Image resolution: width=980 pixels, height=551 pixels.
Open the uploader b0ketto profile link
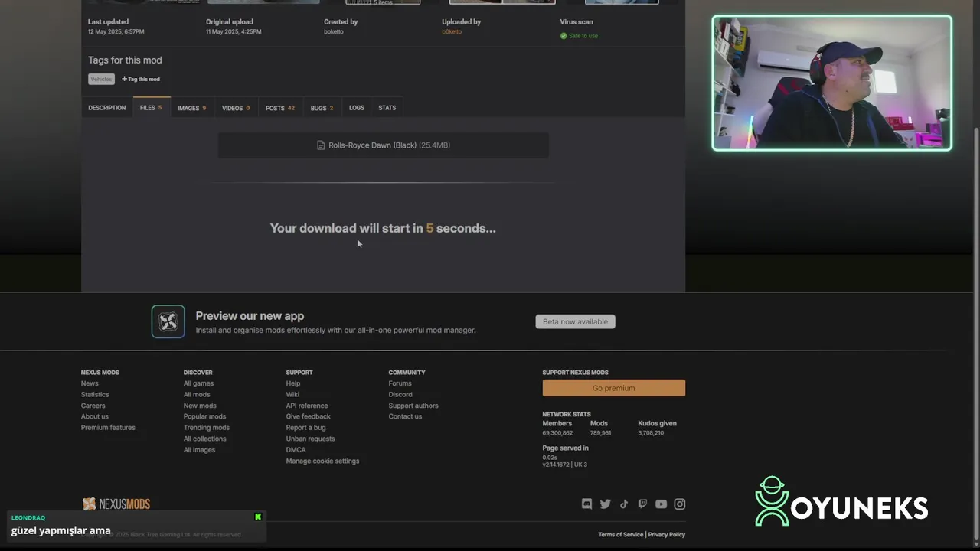point(452,31)
